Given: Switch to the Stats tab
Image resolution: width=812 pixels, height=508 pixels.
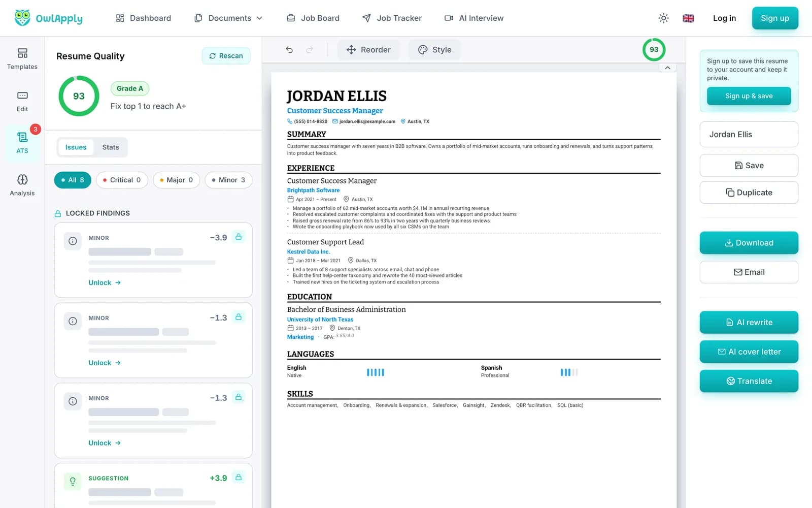Looking at the screenshot, I should (x=111, y=147).
